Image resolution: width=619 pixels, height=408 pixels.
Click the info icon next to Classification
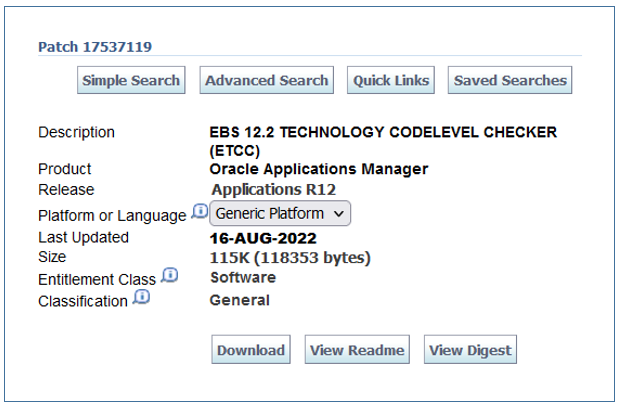pyautogui.click(x=140, y=298)
